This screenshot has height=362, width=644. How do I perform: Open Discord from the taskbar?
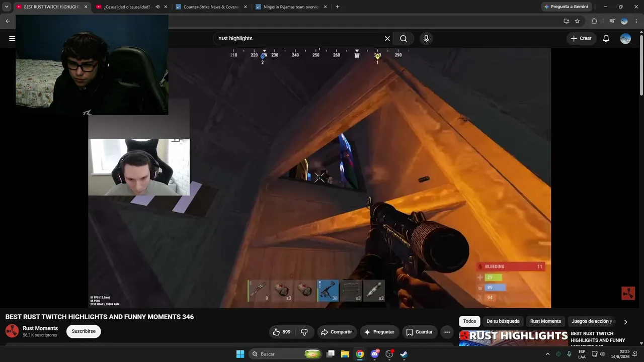(374, 354)
